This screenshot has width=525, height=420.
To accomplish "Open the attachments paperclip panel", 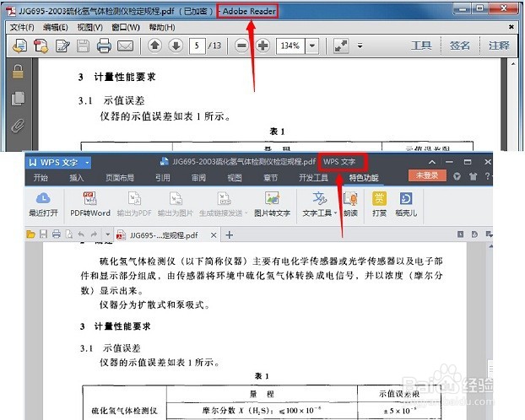I will click(18, 126).
